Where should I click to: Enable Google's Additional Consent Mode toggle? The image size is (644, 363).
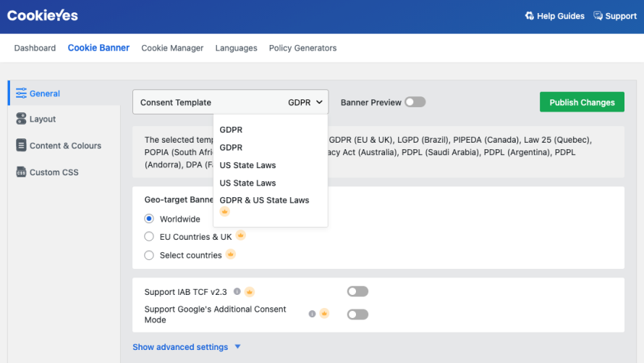357,314
